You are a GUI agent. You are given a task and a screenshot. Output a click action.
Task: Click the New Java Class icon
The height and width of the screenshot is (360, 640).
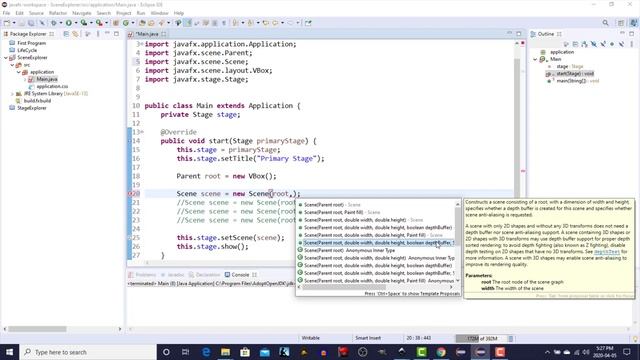126,23
